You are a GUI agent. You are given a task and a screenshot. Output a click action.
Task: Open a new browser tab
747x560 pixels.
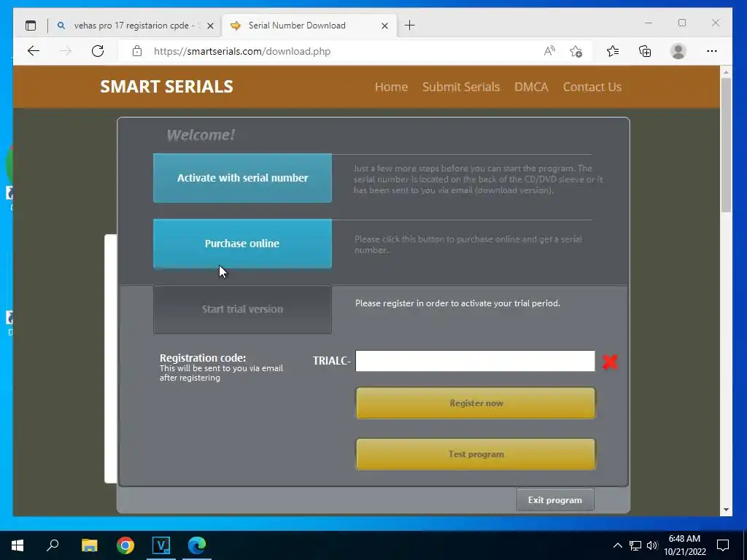click(410, 26)
